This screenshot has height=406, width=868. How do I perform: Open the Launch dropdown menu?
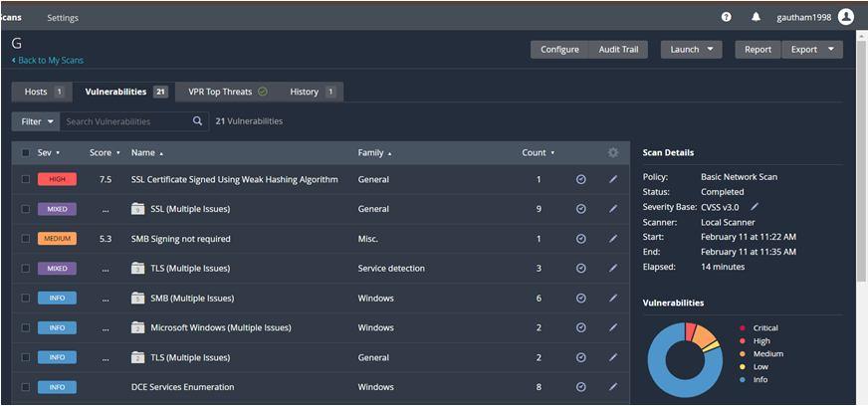point(692,49)
